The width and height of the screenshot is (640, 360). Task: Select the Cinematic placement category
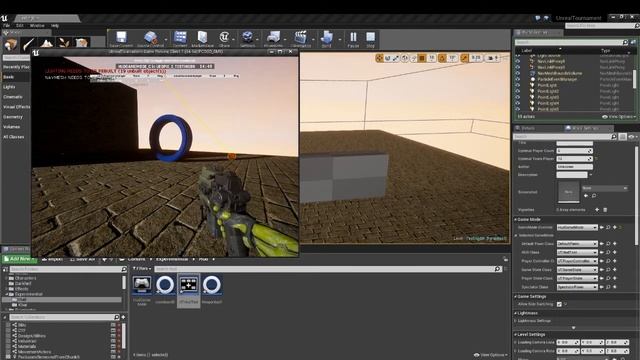(x=13, y=97)
